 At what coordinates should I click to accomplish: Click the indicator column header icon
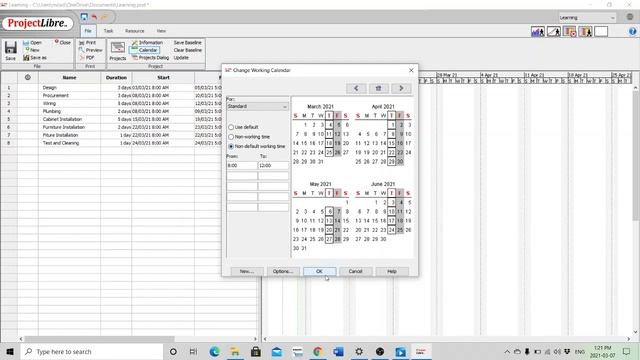tap(28, 77)
